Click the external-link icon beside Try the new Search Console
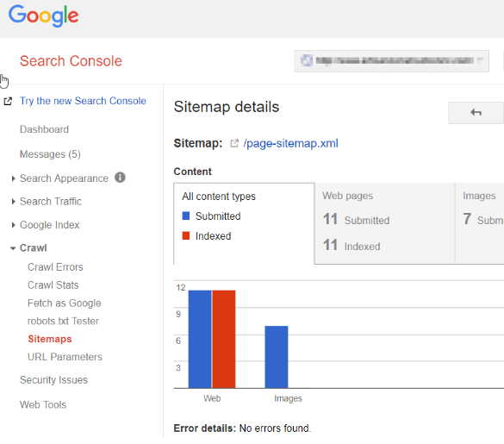Viewport: 504px width, 444px height. point(8,102)
